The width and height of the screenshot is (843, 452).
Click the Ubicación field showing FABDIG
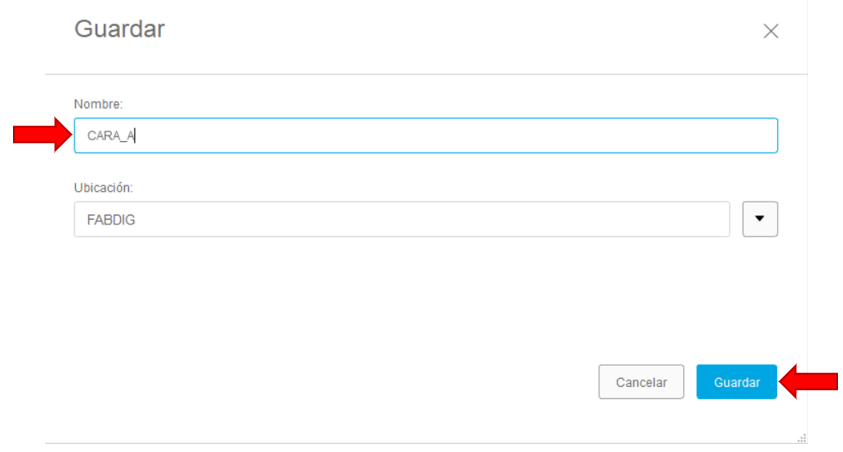(402, 219)
